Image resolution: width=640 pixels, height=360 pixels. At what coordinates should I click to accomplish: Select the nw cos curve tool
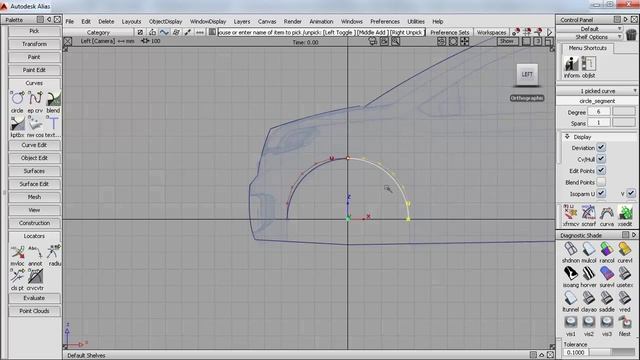[35, 123]
